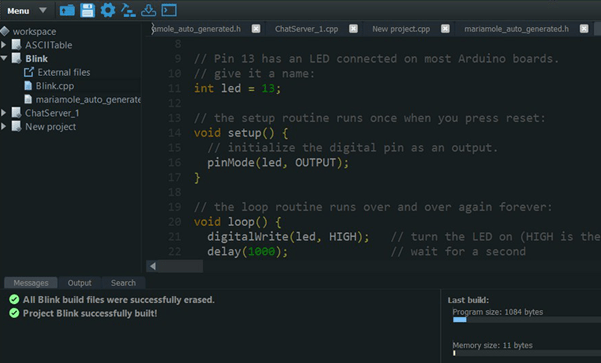Build project with the hammer icon
The width and height of the screenshot is (601, 363).
pyautogui.click(x=128, y=10)
